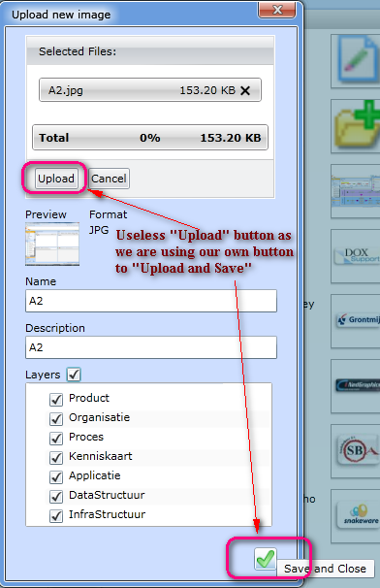Close the Upload new image dialog
Image resolution: width=380 pixels, height=588 pixels.
pyautogui.click(x=277, y=10)
